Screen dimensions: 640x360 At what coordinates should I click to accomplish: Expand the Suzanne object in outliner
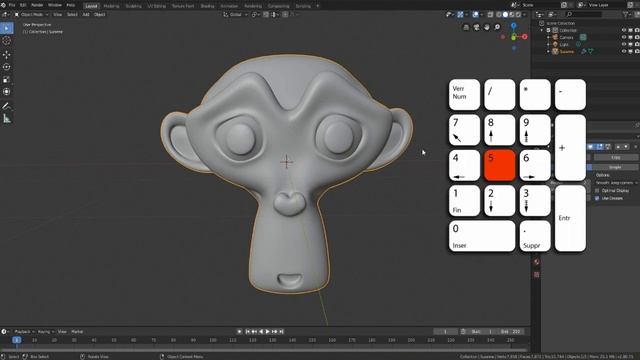click(548, 51)
